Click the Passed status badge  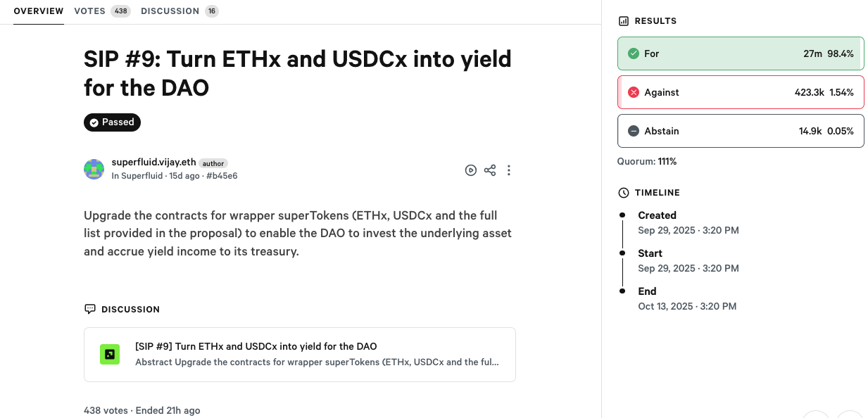[112, 122]
